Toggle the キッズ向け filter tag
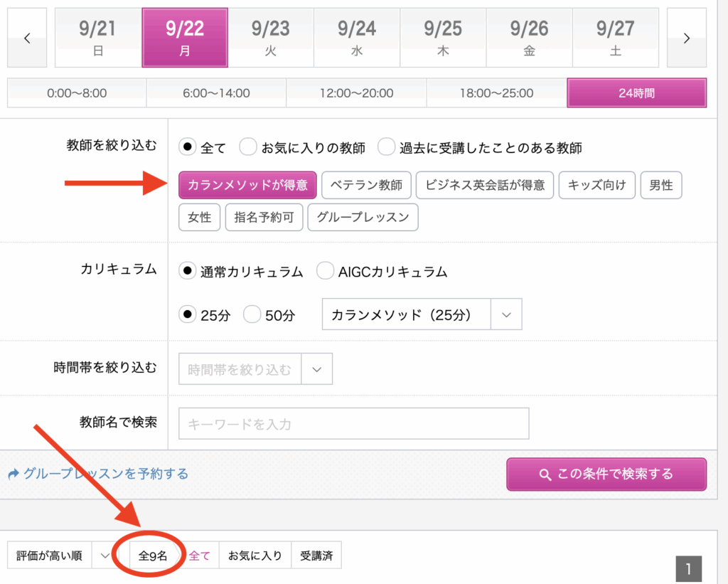This screenshot has height=584, width=728. point(596,185)
